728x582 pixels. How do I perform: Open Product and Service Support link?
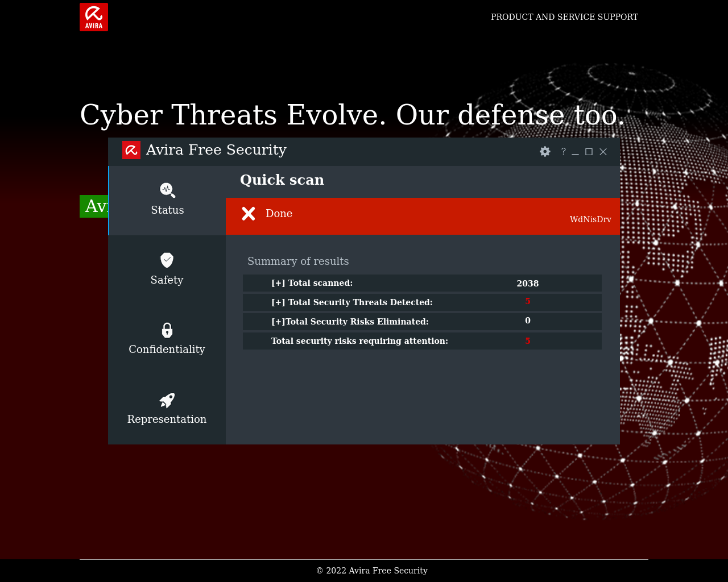click(564, 17)
